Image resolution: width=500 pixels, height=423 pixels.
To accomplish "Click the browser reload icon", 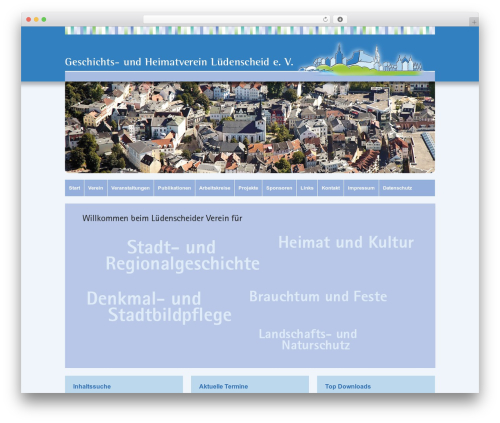I will [x=325, y=20].
